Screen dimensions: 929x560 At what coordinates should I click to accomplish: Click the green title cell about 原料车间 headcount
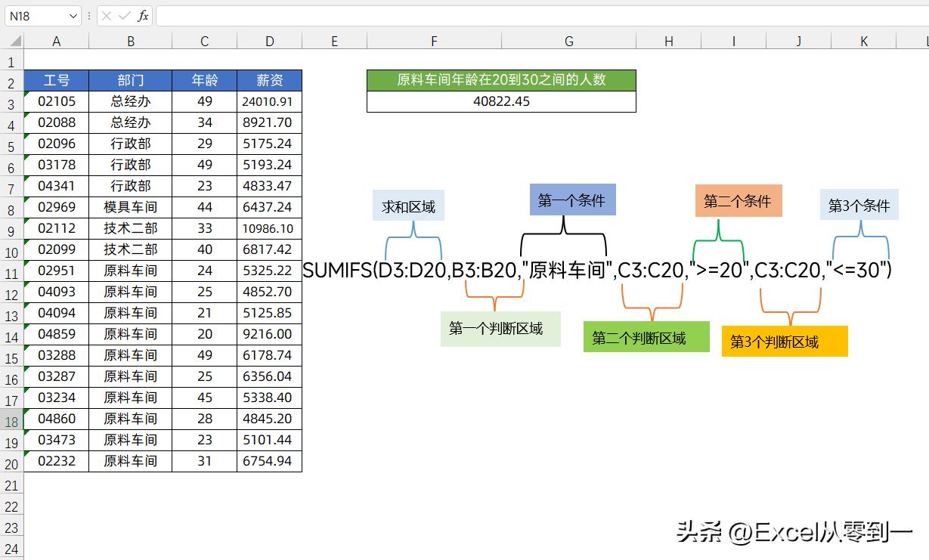(x=501, y=80)
